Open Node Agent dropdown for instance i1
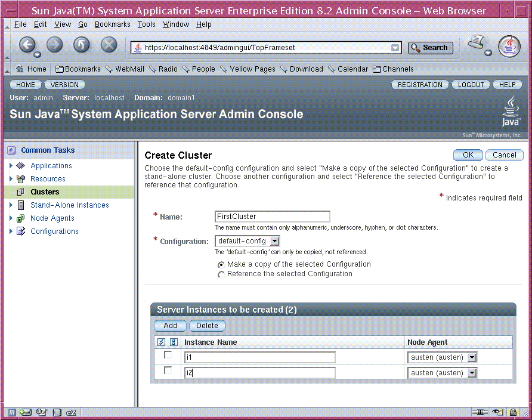Screen dimensions: 532x420 point(443,357)
